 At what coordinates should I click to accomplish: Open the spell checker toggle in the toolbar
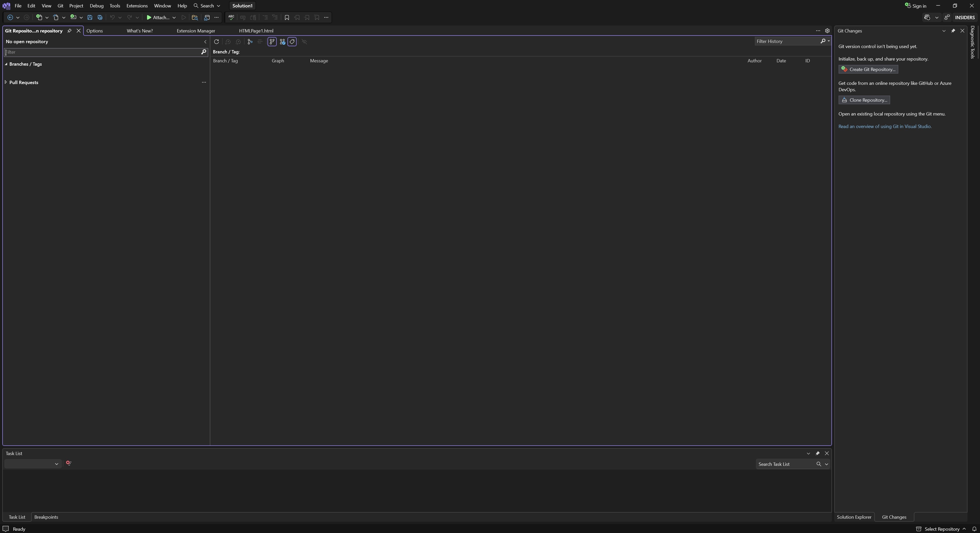point(231,17)
